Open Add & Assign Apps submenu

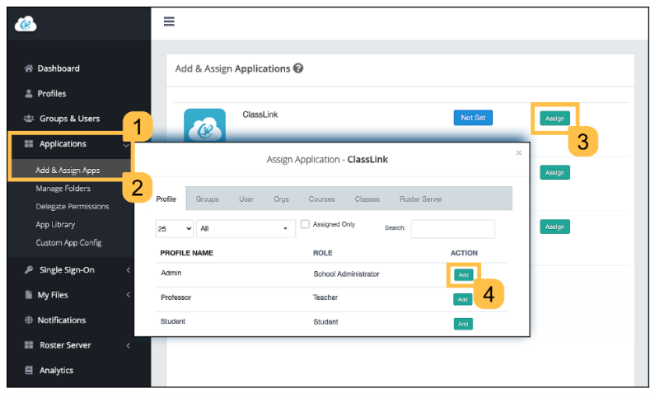coord(67,170)
